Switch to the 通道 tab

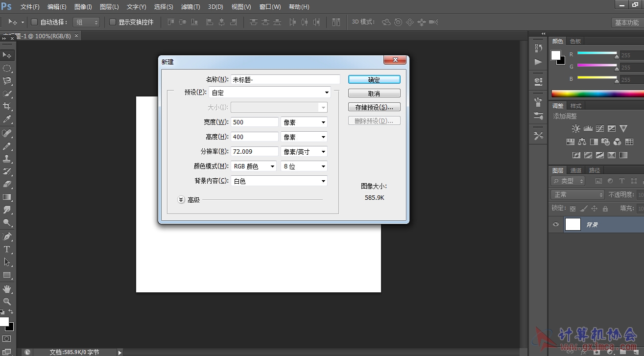pos(576,170)
